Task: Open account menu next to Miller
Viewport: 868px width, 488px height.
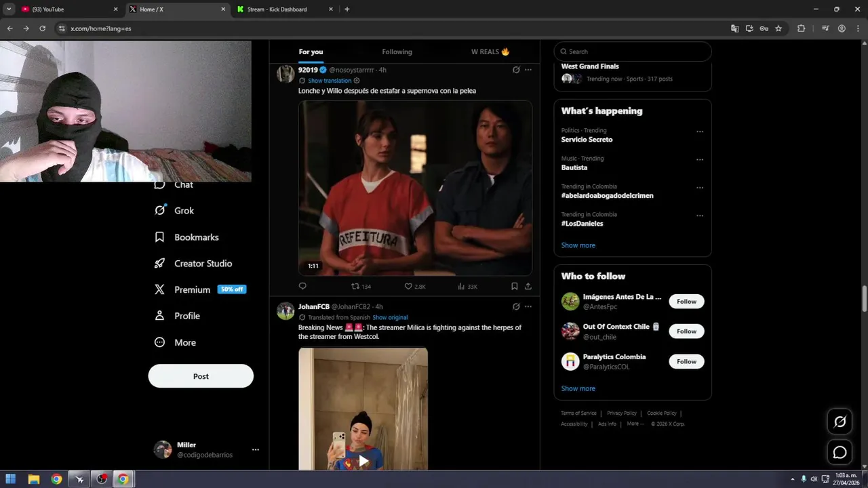Action: click(x=256, y=449)
